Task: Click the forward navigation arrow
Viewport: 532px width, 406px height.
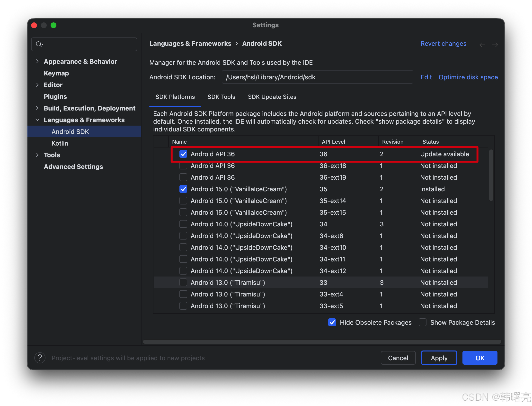Action: click(495, 45)
